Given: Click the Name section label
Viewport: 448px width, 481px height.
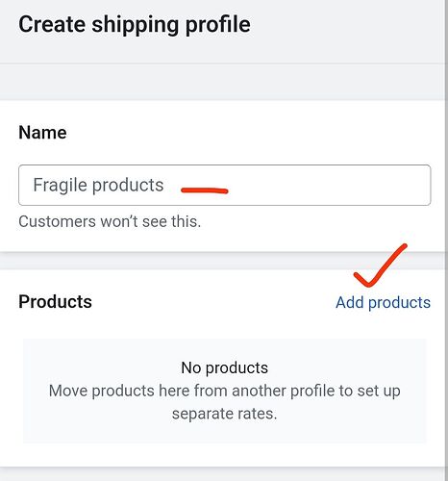Looking at the screenshot, I should click(42, 133).
